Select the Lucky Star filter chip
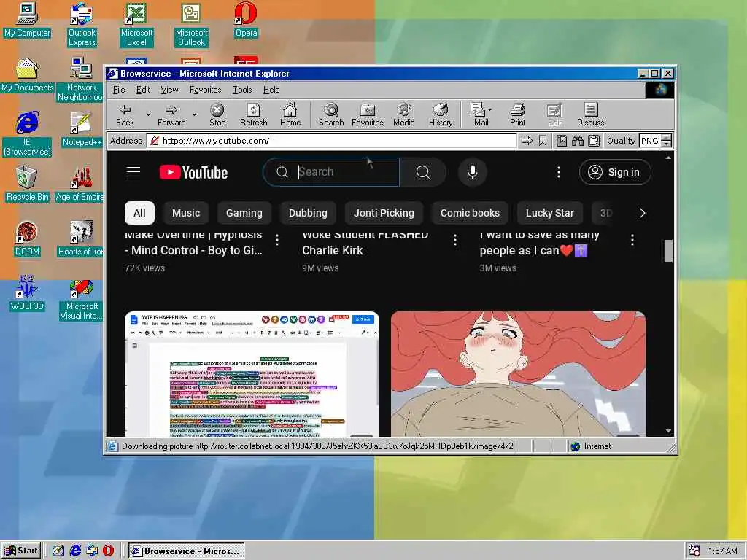Image resolution: width=747 pixels, height=560 pixels. tap(549, 213)
